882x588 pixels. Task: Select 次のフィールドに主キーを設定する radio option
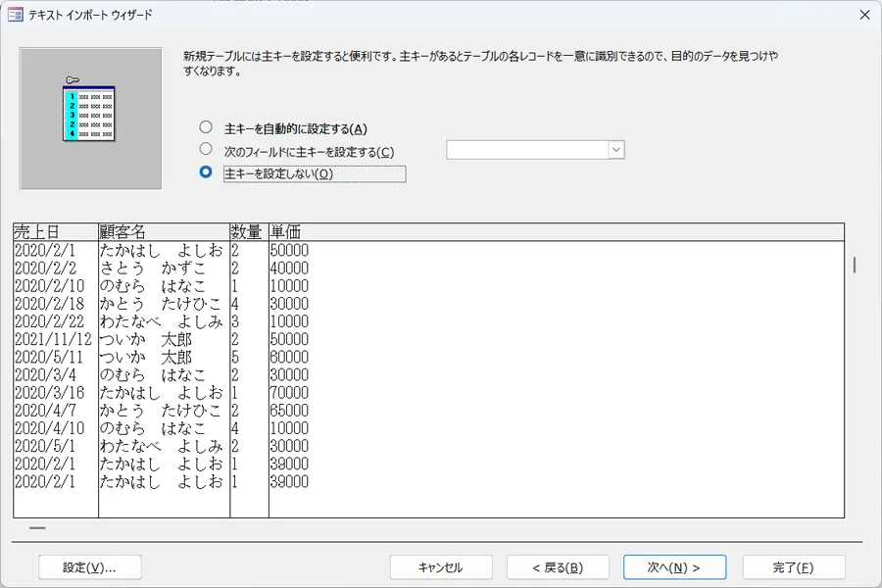(206, 150)
